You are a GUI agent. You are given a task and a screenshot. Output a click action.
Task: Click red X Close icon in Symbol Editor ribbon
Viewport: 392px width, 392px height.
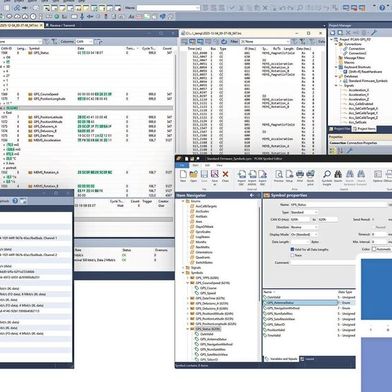click(225, 174)
